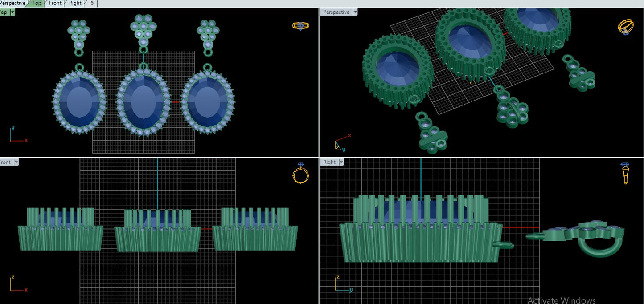Click the YZ axis indicator in Right viewport
The height and width of the screenshot is (304, 644).
pos(342,284)
